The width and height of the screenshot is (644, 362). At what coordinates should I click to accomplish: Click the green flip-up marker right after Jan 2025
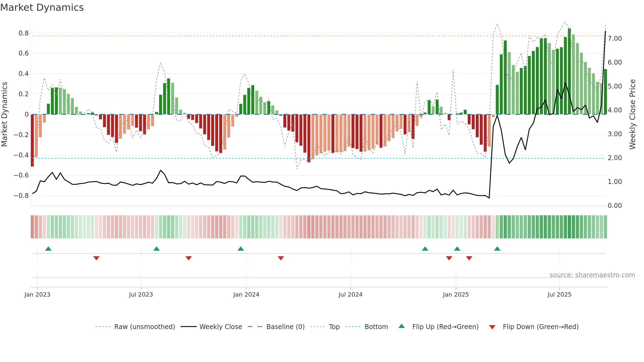coord(457,249)
